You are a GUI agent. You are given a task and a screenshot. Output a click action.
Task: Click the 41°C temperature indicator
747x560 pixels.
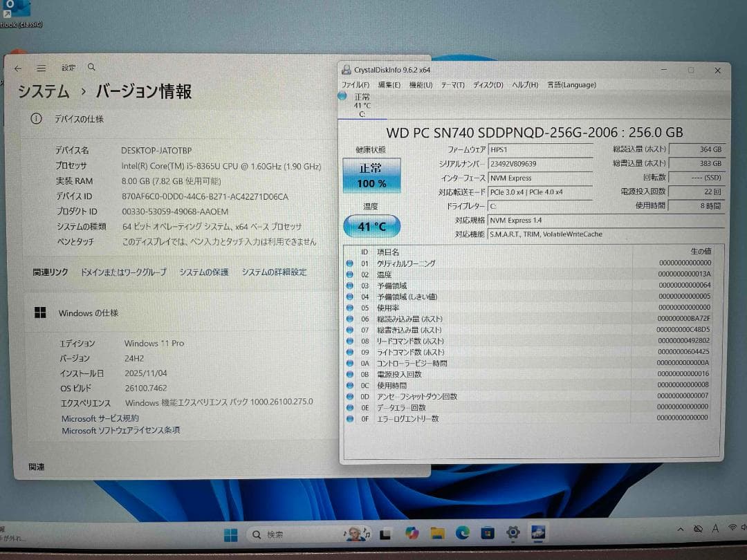click(371, 225)
